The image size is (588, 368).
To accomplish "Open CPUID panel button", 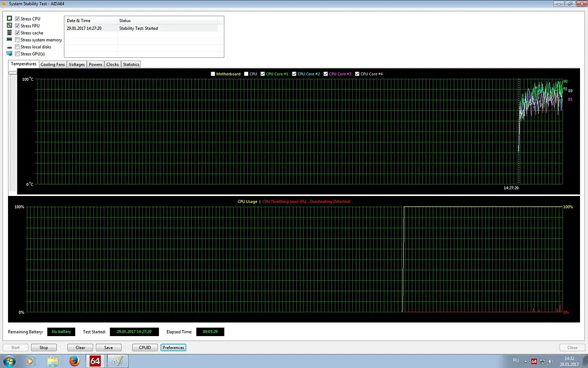I will point(145,348).
